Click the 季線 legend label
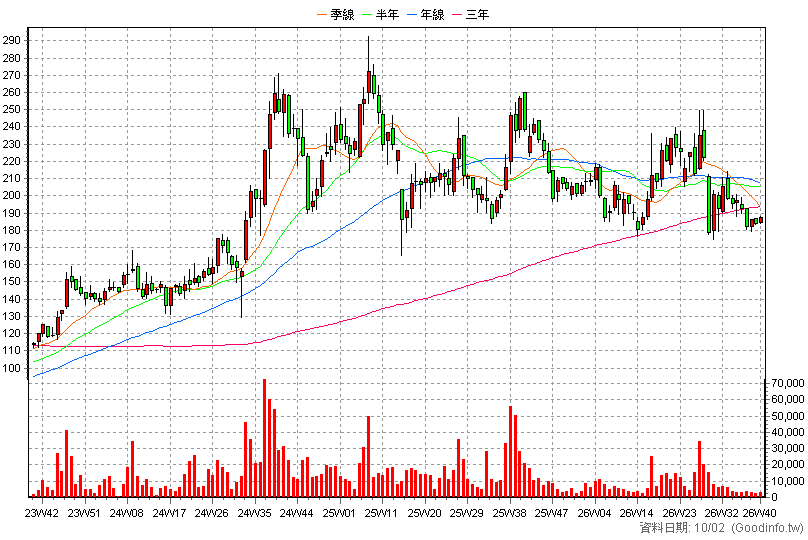 coord(342,14)
